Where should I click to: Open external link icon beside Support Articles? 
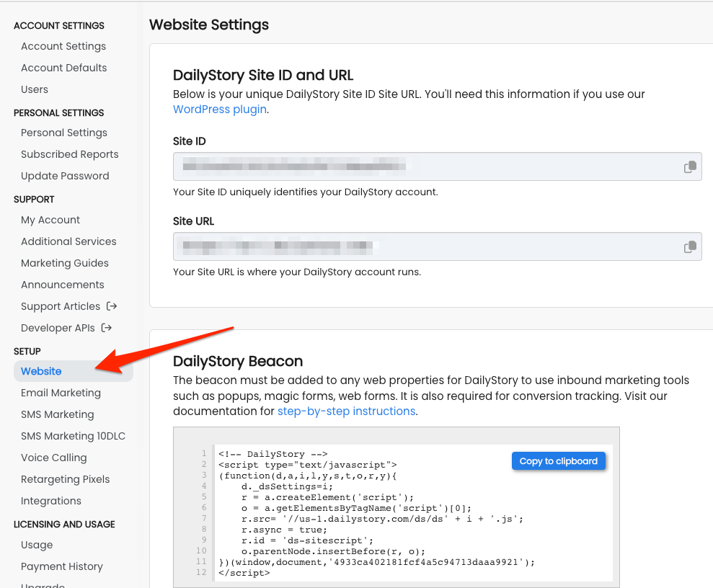pyautogui.click(x=112, y=306)
